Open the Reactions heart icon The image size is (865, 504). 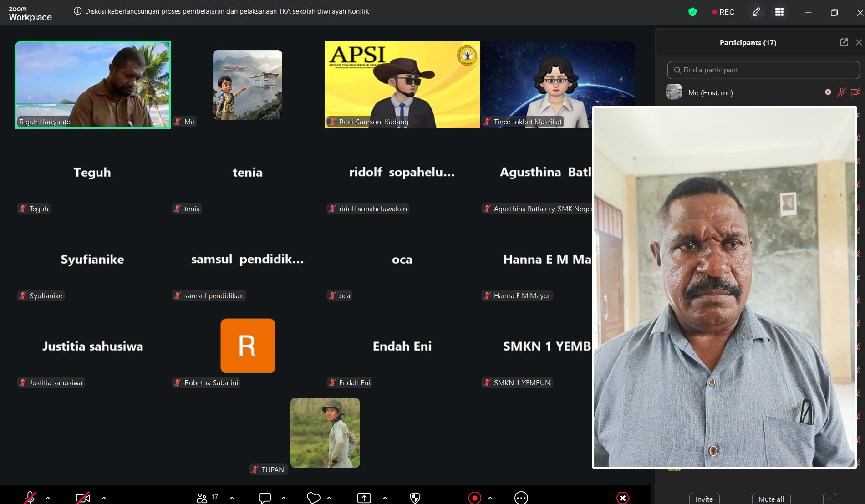click(313, 498)
